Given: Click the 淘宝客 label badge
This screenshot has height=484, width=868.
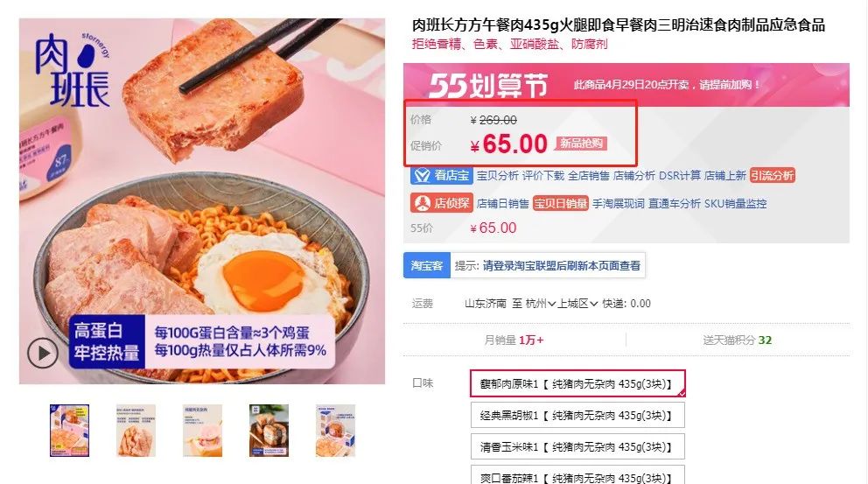Looking at the screenshot, I should (426, 266).
